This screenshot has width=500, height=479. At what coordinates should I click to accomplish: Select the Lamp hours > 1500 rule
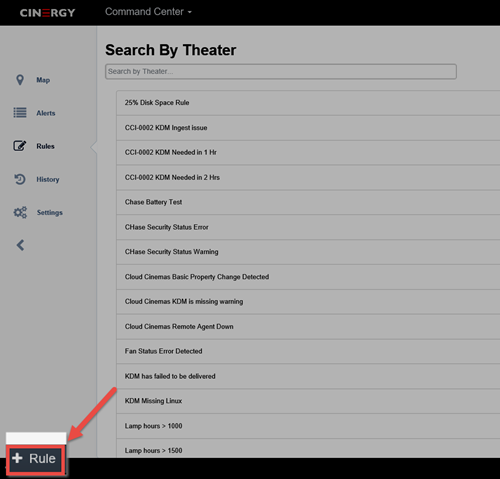[308, 448]
